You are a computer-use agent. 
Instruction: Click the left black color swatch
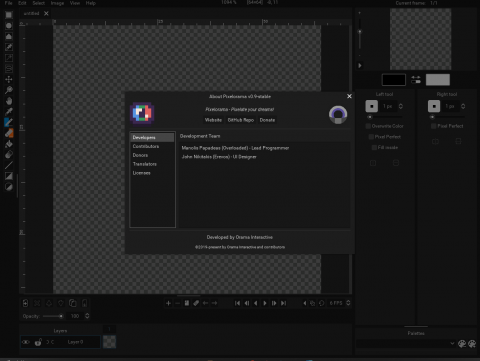point(394,80)
